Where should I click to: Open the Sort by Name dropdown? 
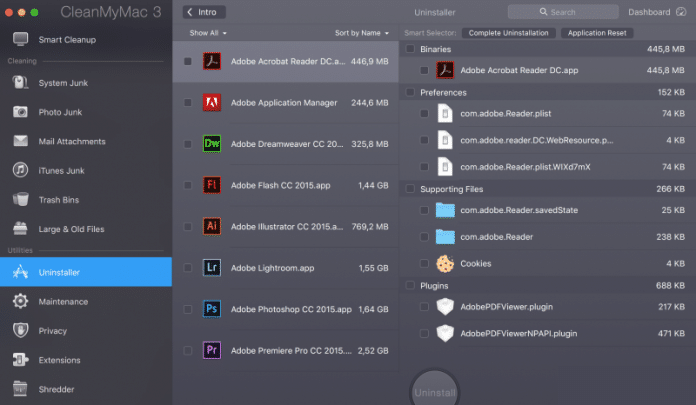click(362, 33)
